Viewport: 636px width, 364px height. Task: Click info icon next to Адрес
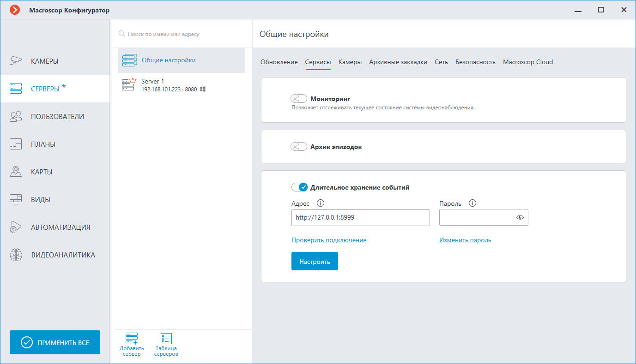tap(321, 203)
